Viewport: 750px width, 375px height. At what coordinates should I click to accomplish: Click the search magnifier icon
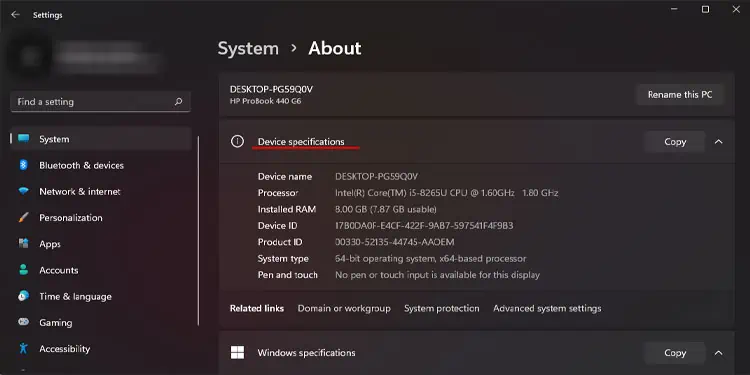(178, 101)
